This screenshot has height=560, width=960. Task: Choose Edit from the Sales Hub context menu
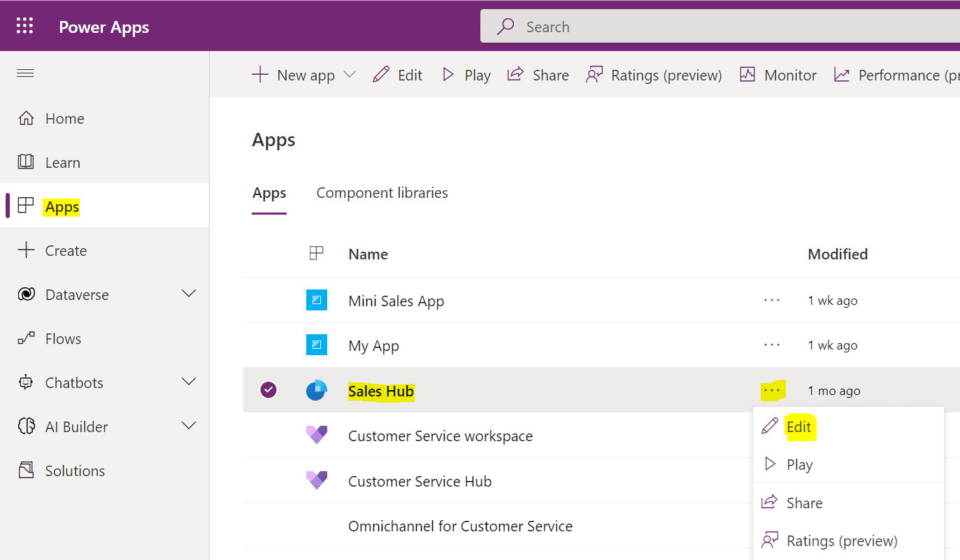[x=848, y=426]
